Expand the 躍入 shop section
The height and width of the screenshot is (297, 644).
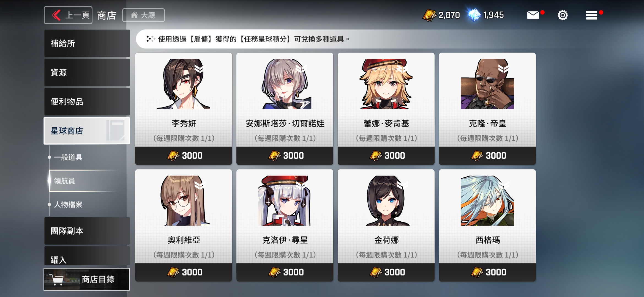pyautogui.click(x=87, y=256)
